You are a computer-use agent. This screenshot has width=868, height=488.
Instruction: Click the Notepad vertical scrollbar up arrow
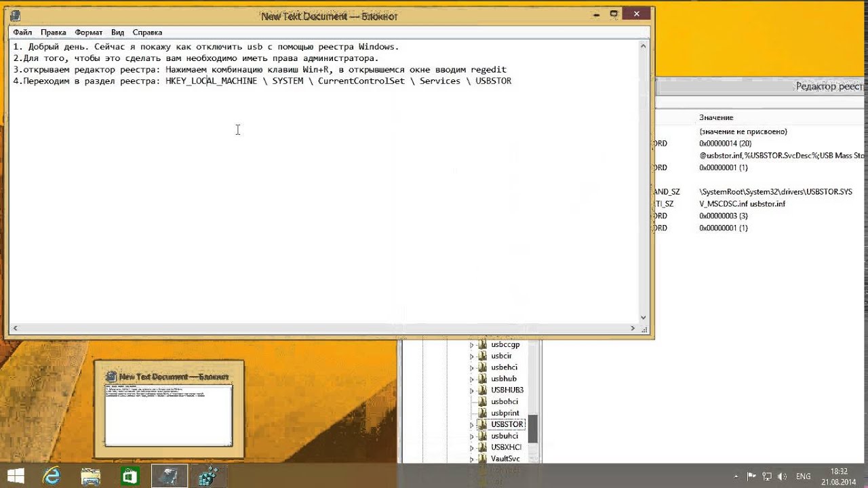[x=644, y=46]
